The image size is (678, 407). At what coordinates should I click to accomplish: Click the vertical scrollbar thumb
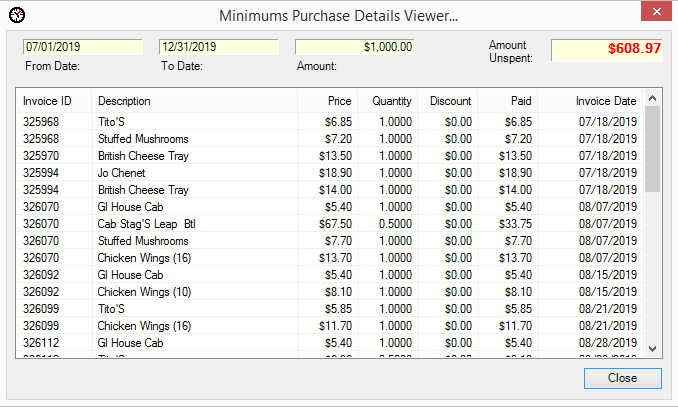[652, 148]
